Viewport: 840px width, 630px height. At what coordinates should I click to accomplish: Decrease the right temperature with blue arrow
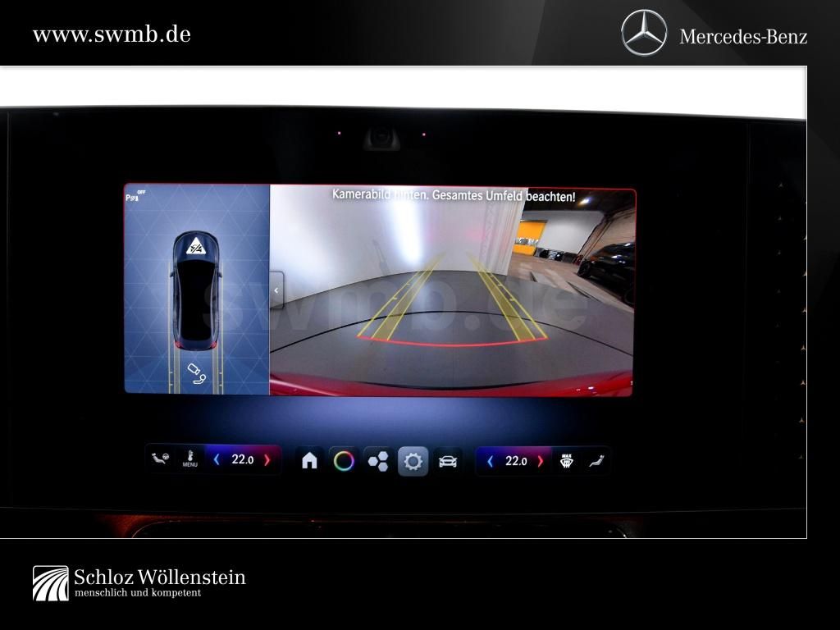click(x=491, y=461)
